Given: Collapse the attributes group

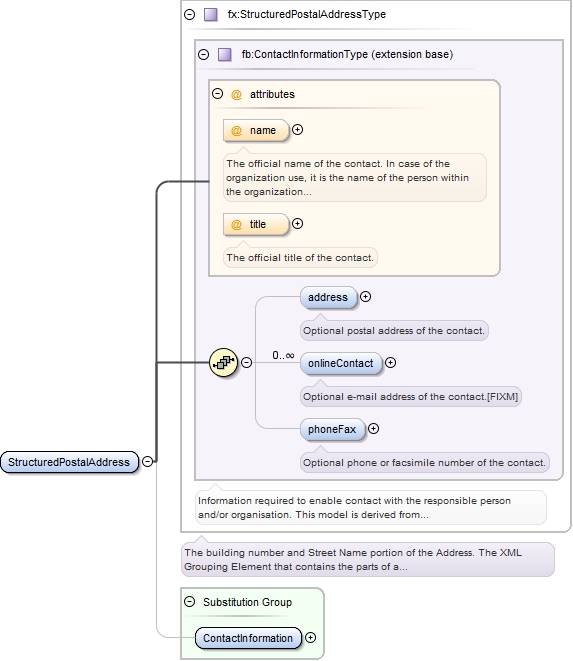Looking at the screenshot, I should (x=218, y=94).
